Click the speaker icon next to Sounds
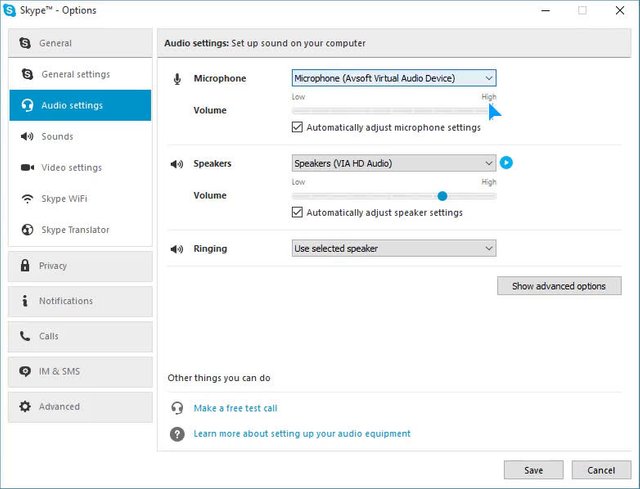 point(27,136)
